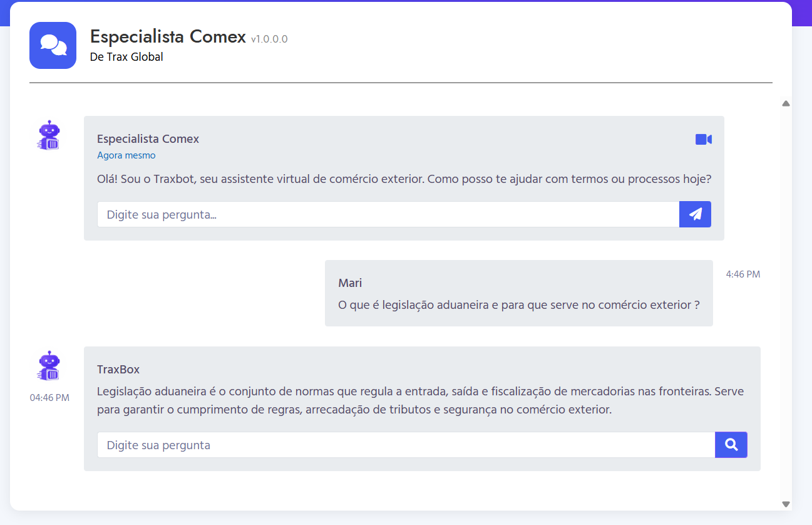Click the chat bubbles app logo
The height and width of the screenshot is (525, 812).
click(x=53, y=45)
